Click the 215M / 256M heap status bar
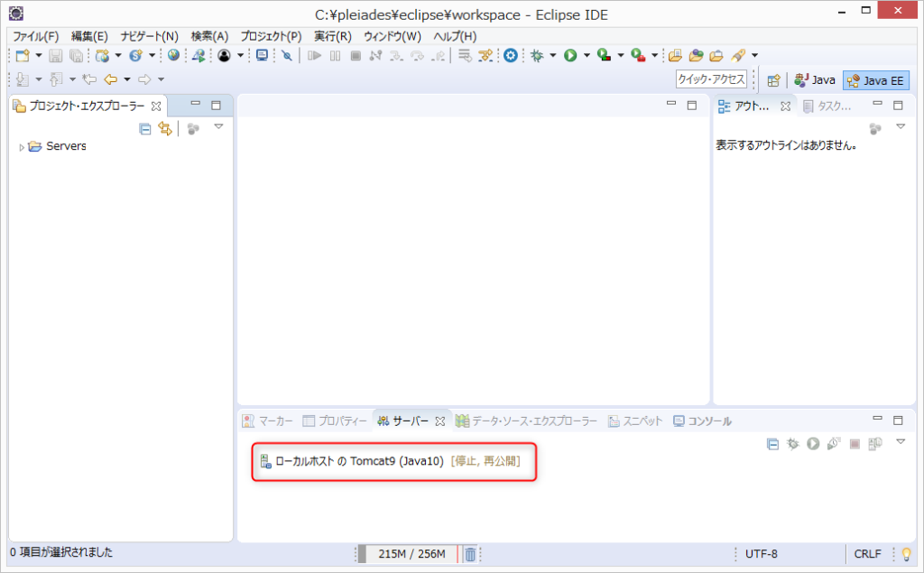This screenshot has height=573, width=924. tap(411, 554)
